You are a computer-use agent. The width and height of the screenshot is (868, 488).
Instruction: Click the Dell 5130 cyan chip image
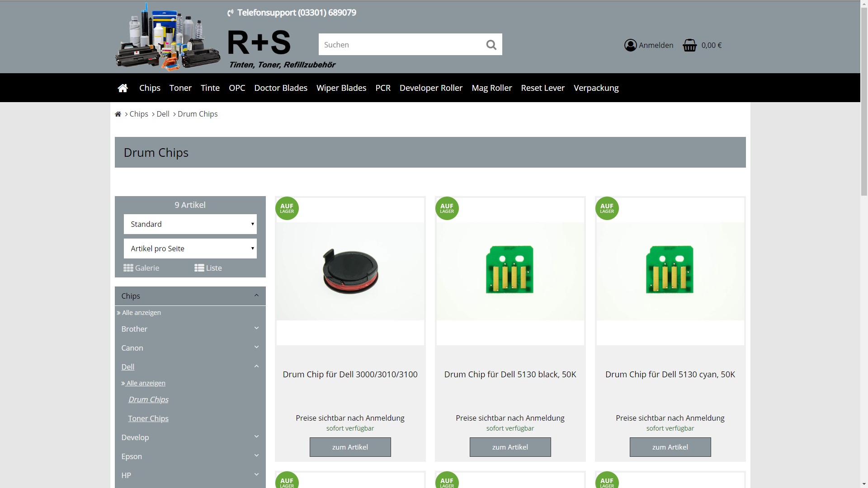pyautogui.click(x=670, y=271)
